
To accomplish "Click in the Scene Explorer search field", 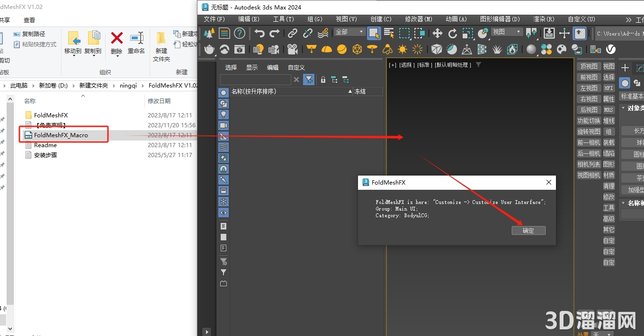I will click(x=256, y=80).
